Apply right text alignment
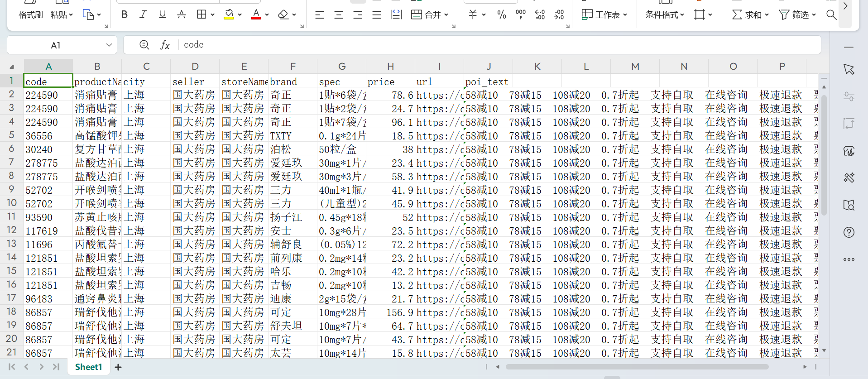Screen dimensions: 868x379 358,15
